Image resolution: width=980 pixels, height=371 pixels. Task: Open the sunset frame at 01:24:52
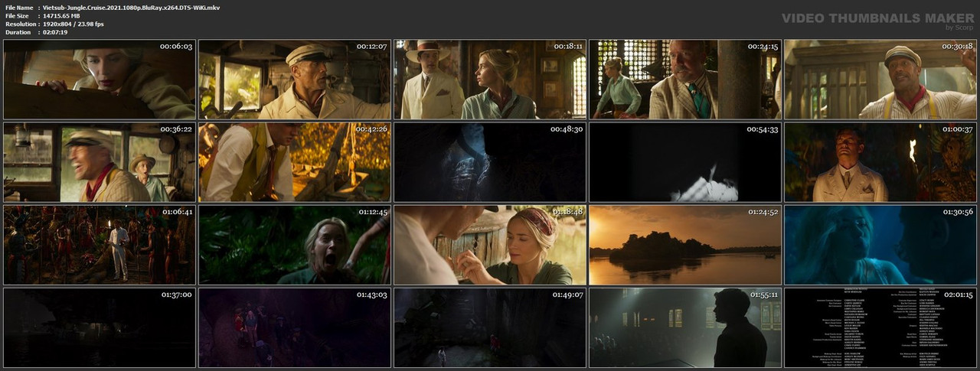click(685, 245)
